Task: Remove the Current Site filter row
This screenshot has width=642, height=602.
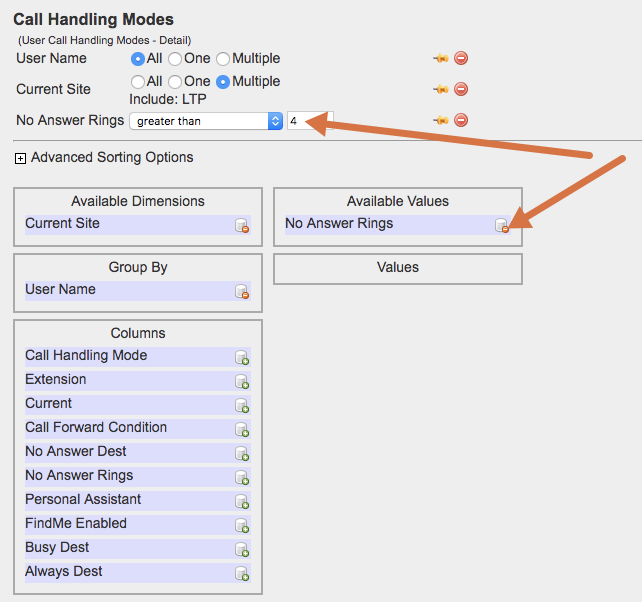Action: (x=461, y=89)
